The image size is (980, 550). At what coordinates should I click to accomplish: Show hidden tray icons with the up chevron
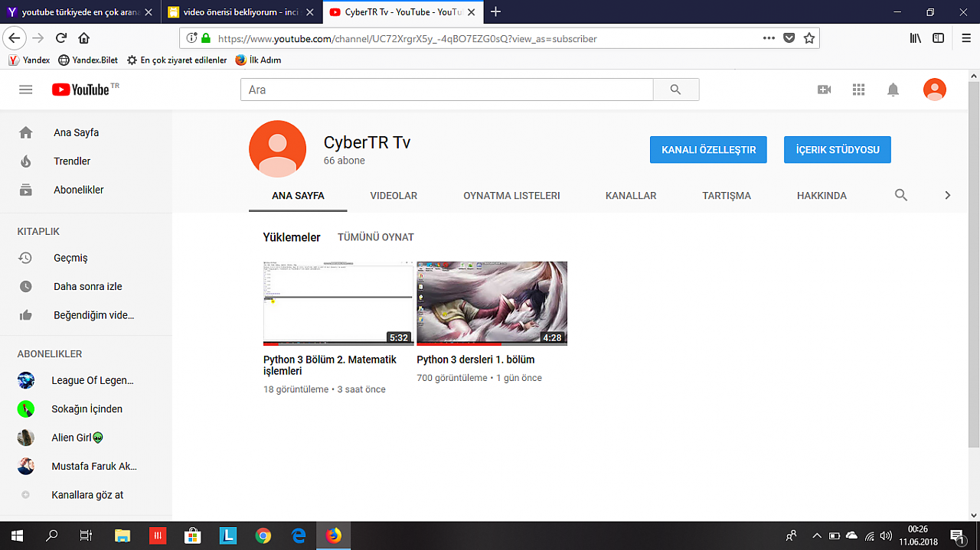click(x=817, y=535)
